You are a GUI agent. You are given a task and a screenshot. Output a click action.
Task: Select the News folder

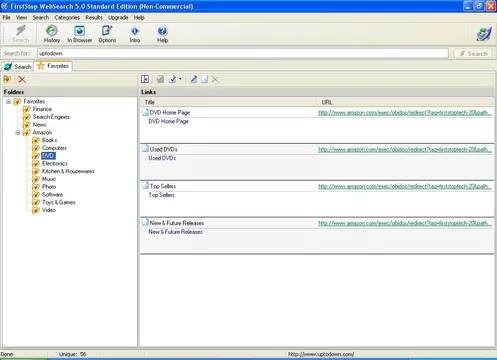[39, 125]
